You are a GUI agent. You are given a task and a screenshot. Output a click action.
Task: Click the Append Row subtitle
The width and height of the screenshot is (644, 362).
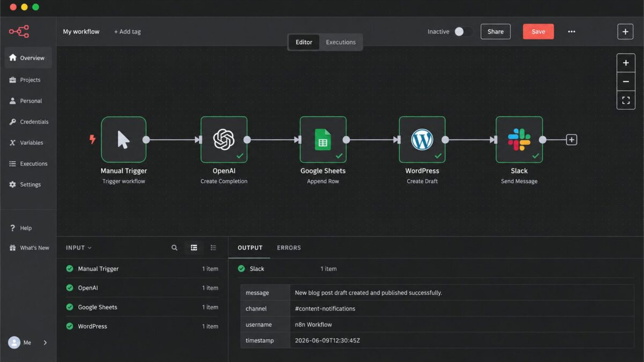click(x=323, y=181)
